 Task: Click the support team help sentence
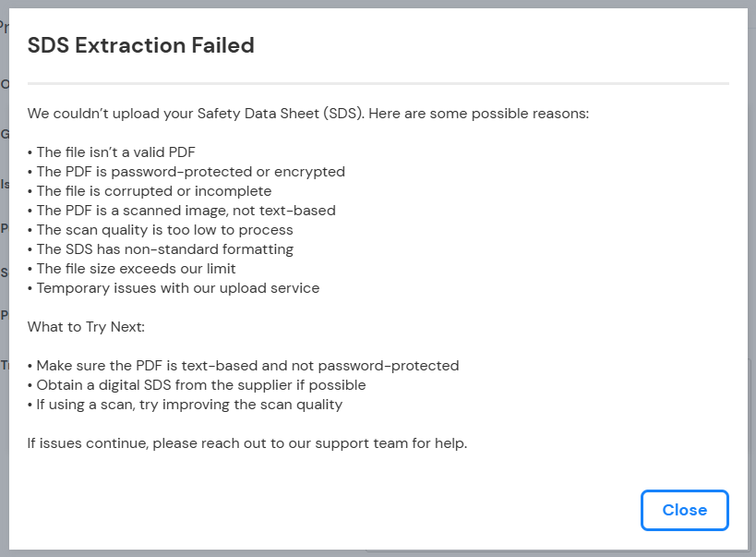pyautogui.click(x=247, y=442)
